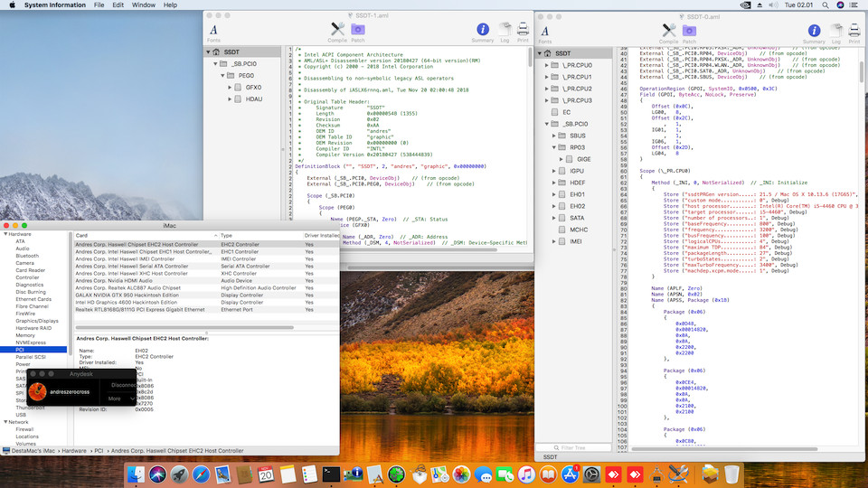
Task: Click Patch icon in SSDT-1.aml toolbar
Action: coord(358,31)
